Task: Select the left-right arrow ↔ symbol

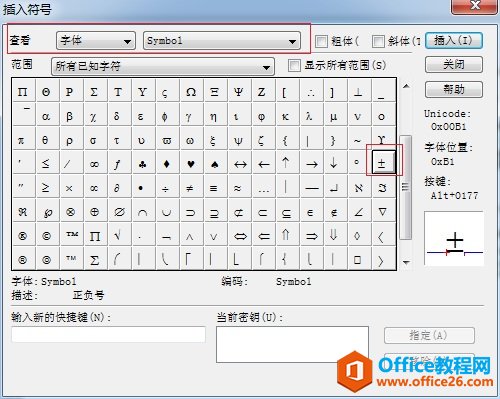Action: click(240, 162)
